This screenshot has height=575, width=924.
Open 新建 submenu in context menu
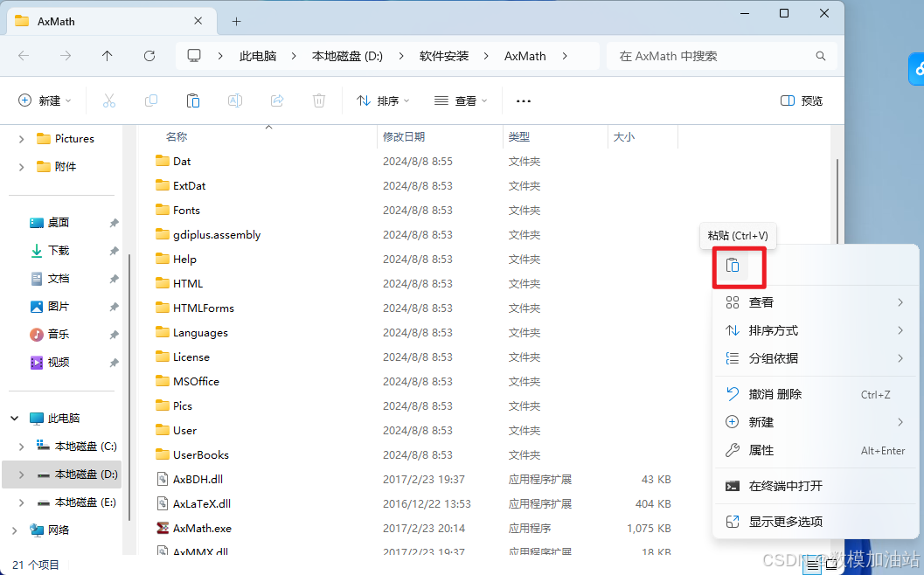(816, 422)
